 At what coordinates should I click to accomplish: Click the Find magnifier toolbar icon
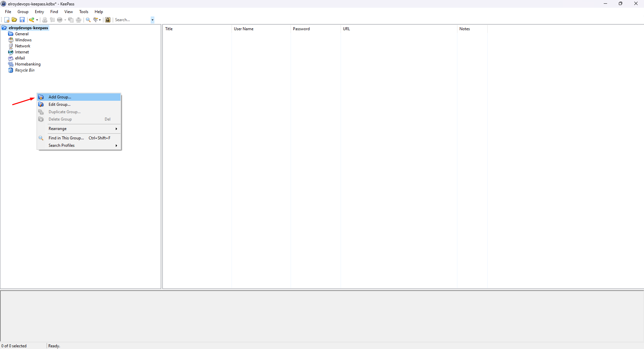tap(88, 20)
